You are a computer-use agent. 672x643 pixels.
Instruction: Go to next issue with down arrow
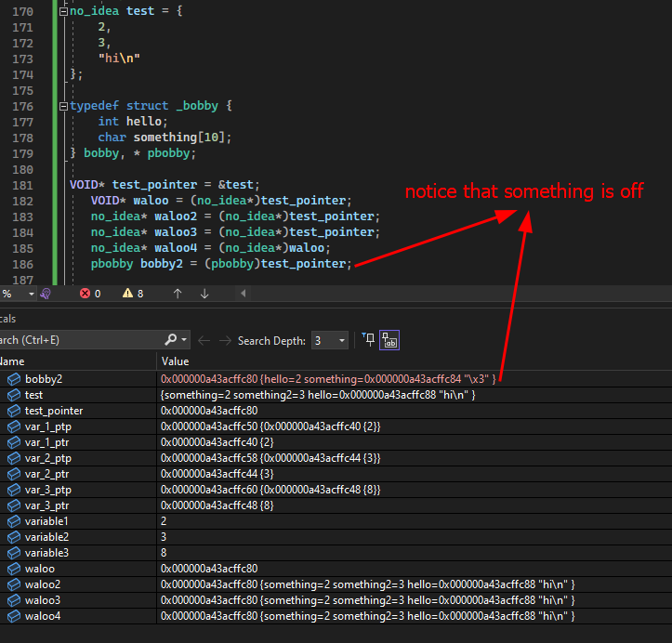[204, 294]
